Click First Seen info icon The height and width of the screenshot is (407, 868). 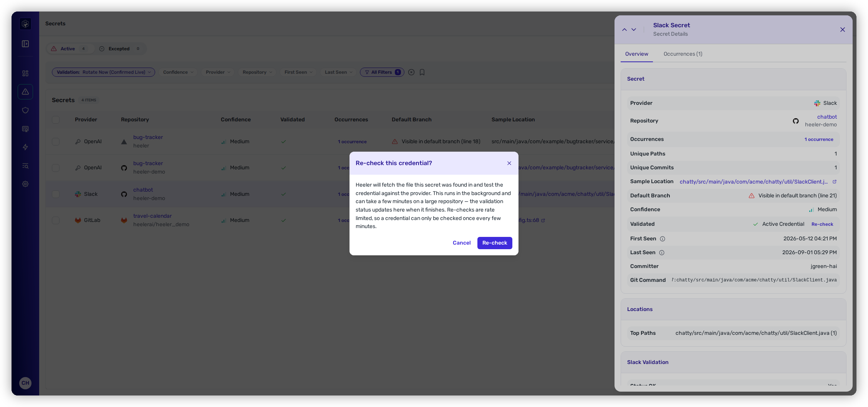click(x=663, y=239)
